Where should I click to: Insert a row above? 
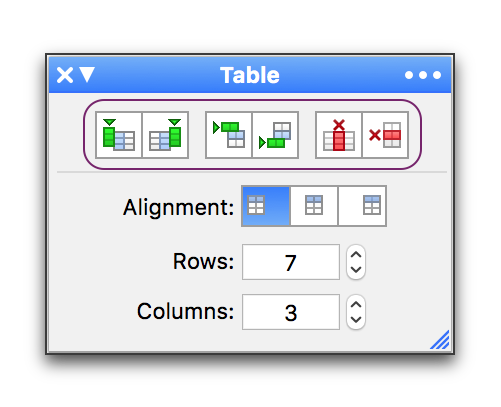229,135
